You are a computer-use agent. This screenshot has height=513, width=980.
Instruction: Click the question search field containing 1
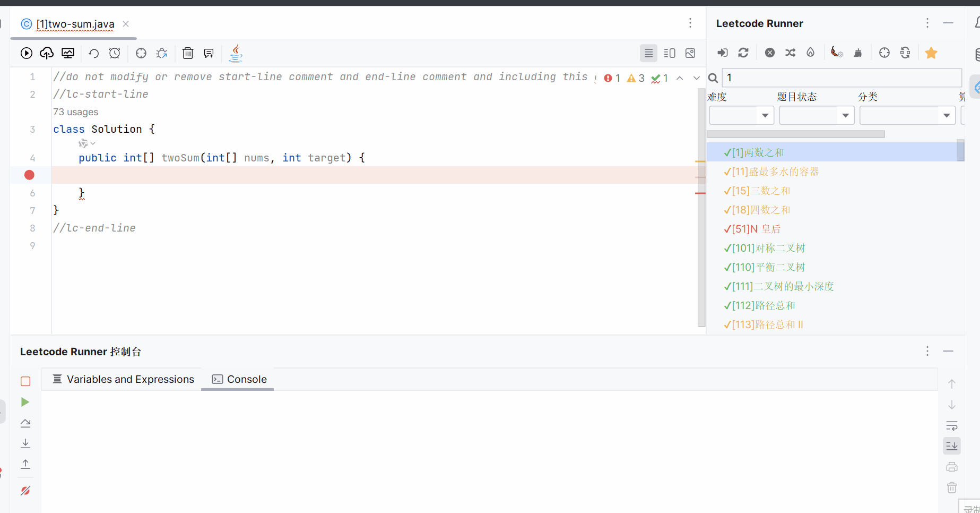(x=842, y=78)
